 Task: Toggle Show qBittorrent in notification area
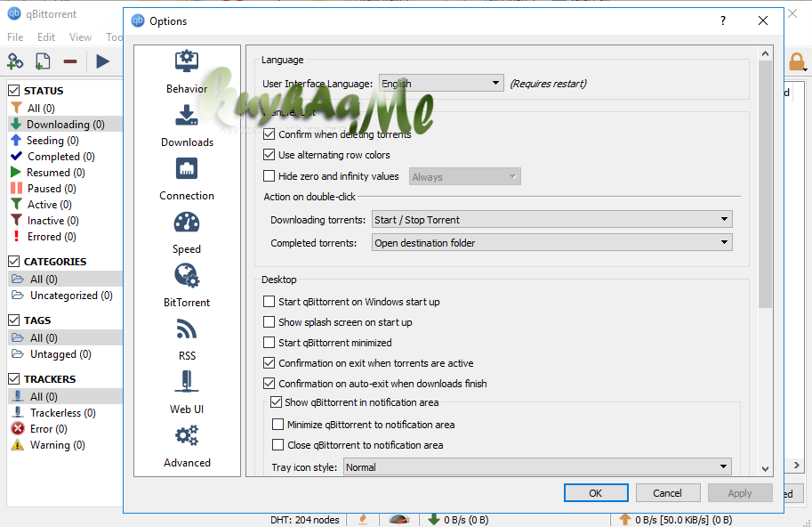(x=276, y=402)
